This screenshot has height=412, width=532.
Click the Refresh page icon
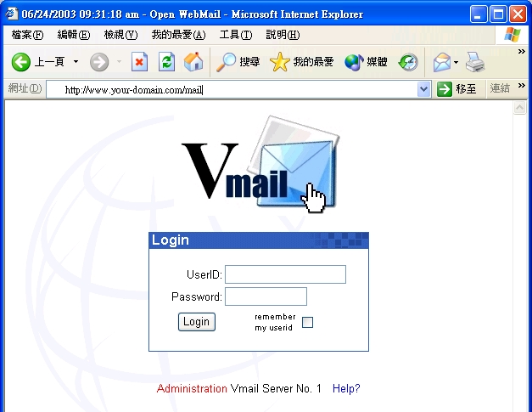tap(166, 62)
